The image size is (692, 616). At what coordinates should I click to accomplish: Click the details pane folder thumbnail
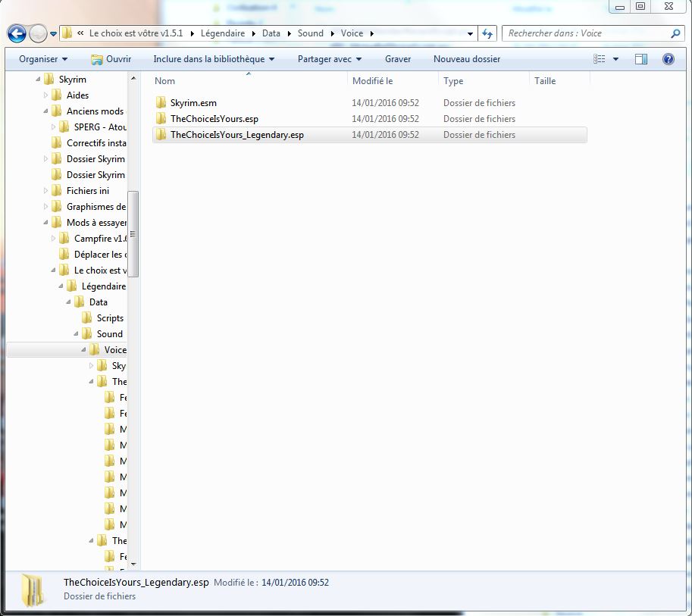33,590
